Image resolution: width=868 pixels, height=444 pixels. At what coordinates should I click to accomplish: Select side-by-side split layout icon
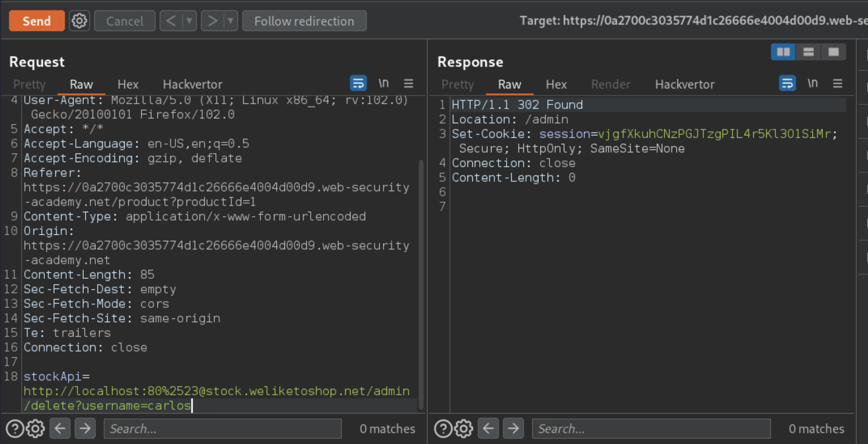pos(783,52)
